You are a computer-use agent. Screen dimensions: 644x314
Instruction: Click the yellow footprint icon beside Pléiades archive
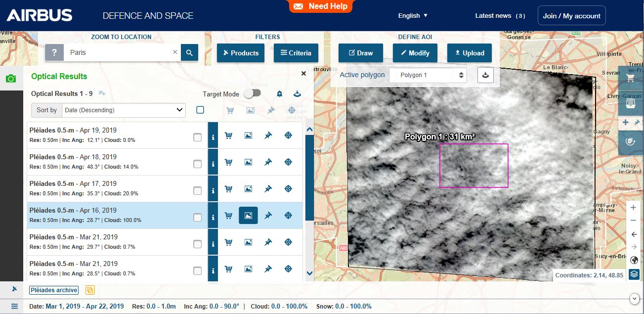pos(90,290)
